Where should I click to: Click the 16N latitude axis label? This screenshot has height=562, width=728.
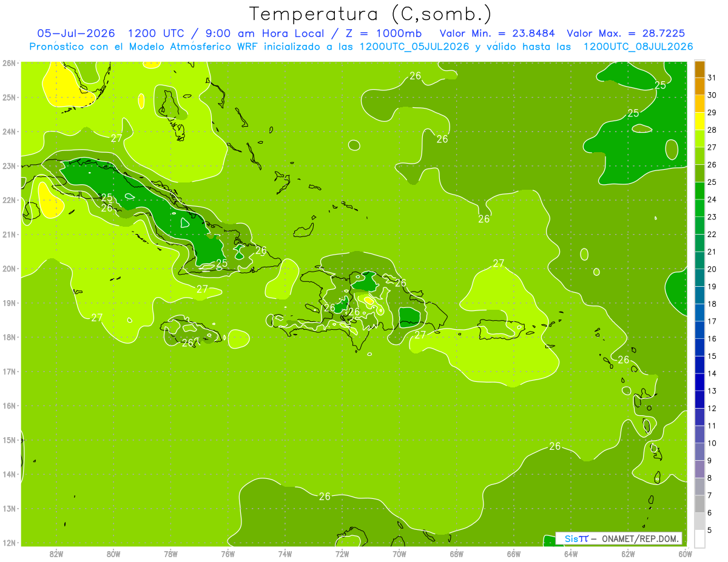pos(8,406)
